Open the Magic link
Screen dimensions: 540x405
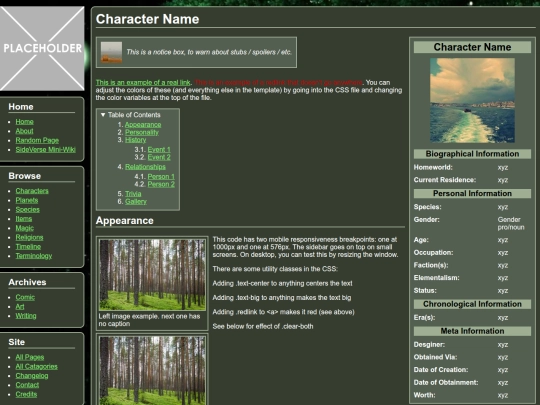point(24,228)
